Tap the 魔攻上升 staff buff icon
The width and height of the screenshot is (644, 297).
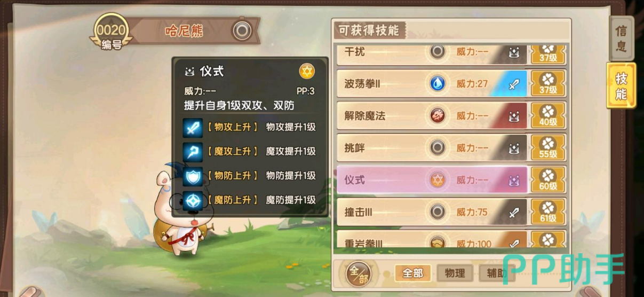pyautogui.click(x=193, y=152)
